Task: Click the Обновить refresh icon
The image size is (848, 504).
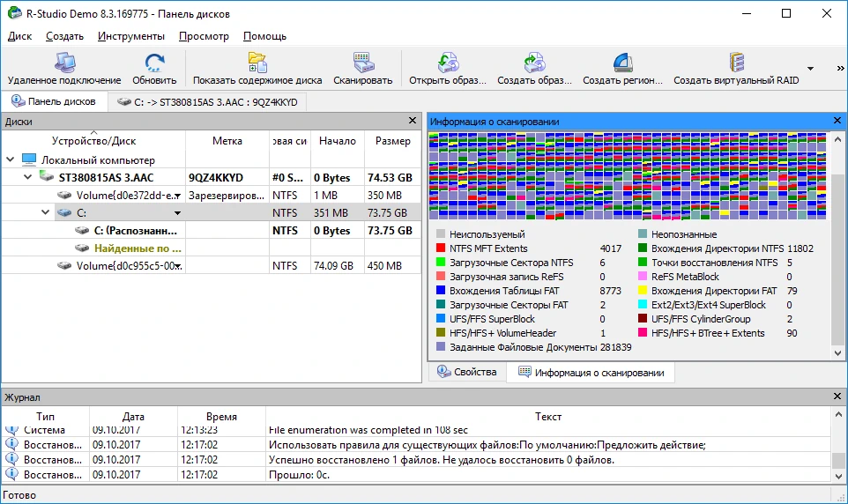Action: pyautogui.click(x=154, y=63)
